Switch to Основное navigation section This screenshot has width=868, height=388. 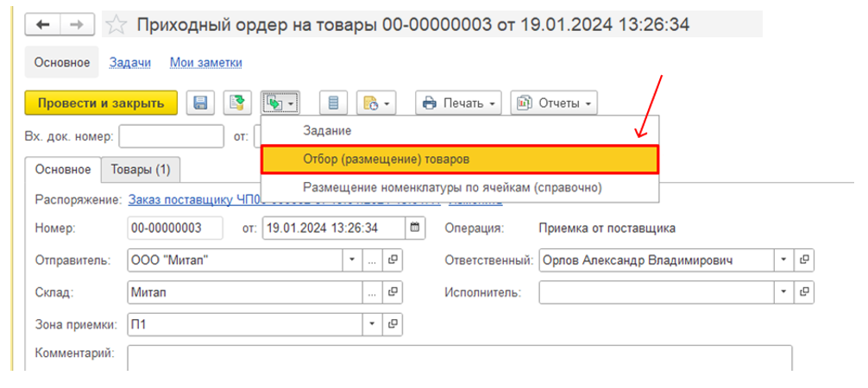62,63
